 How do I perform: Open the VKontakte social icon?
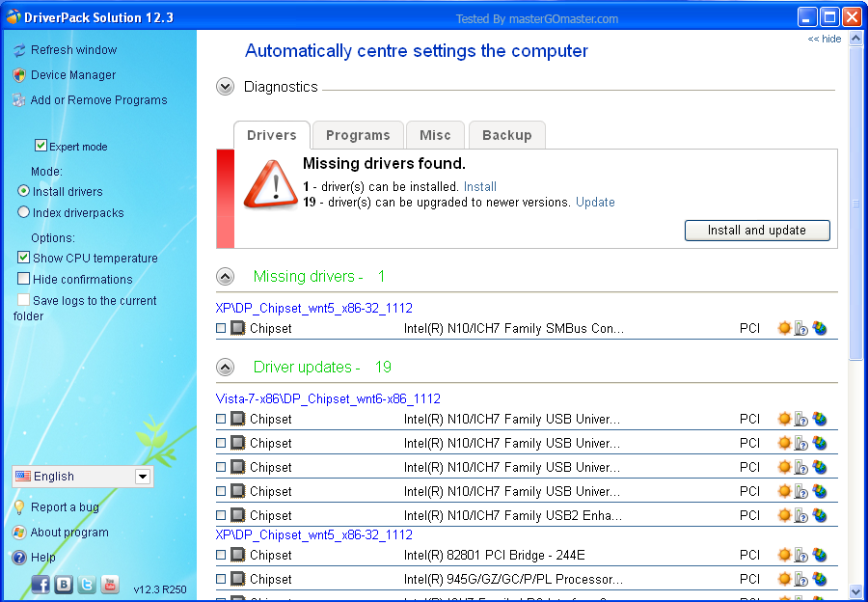(x=64, y=585)
